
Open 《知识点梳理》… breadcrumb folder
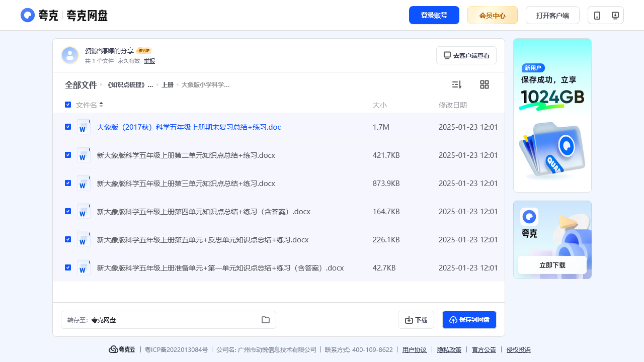130,85
